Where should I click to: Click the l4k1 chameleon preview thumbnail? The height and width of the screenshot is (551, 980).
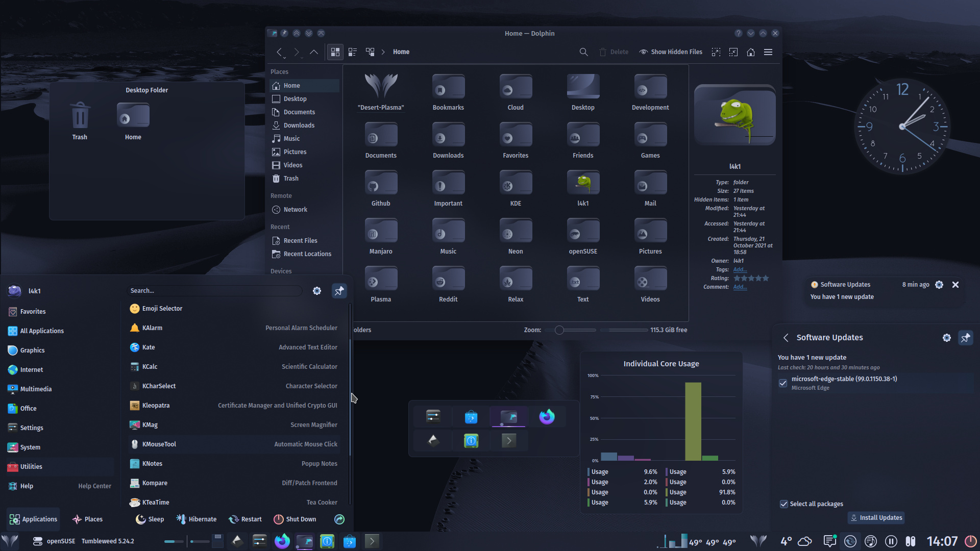(735, 116)
